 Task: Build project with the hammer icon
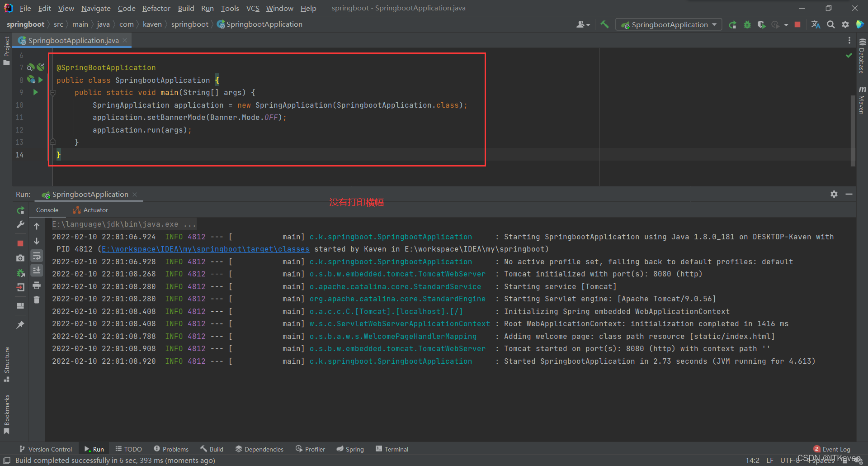pyautogui.click(x=604, y=24)
